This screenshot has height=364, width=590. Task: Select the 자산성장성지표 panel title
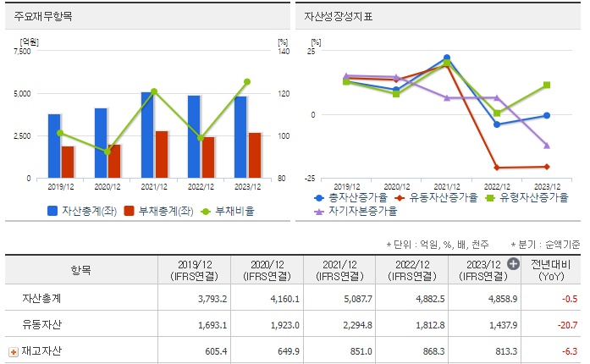click(x=338, y=16)
